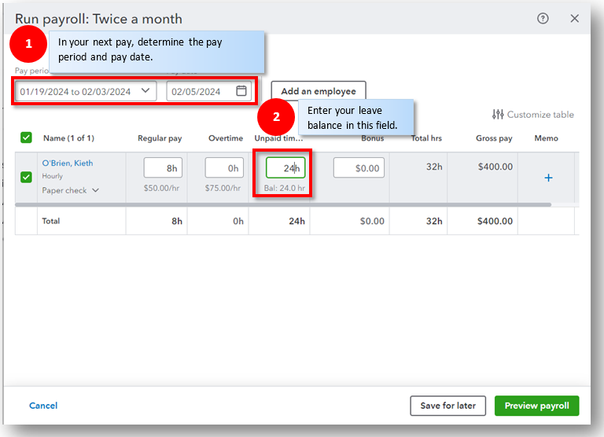
Task: Click the Customize table sliders icon
Action: point(498,115)
